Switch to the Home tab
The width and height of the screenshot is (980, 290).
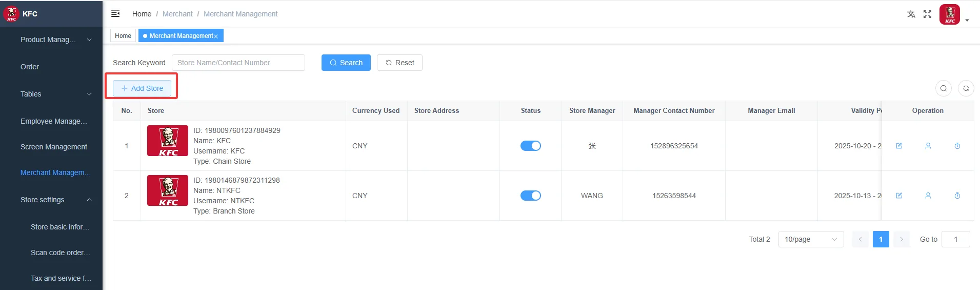pos(123,35)
